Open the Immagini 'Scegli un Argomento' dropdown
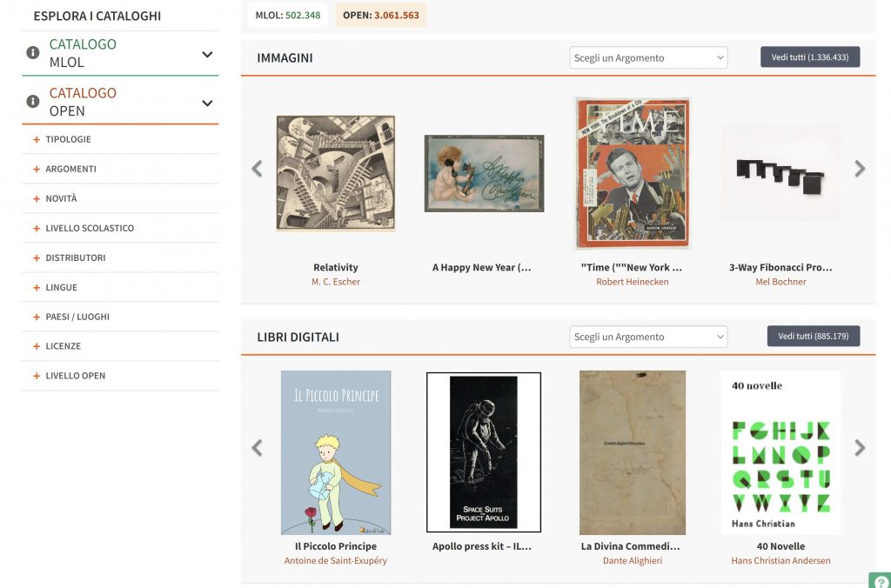This screenshot has height=588, width=891. pyautogui.click(x=648, y=58)
